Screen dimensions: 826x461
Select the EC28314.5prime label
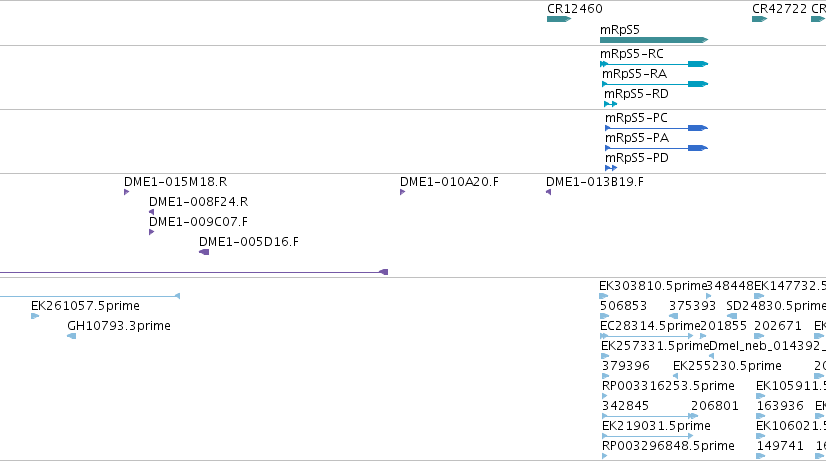[650, 326]
